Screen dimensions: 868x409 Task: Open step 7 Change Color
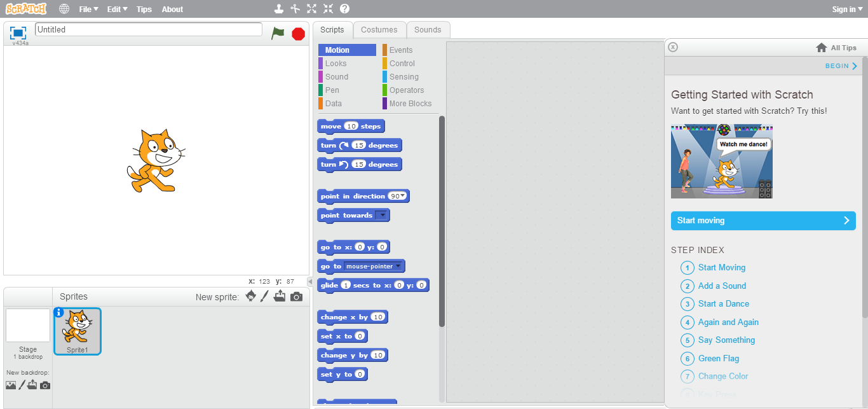pyautogui.click(x=715, y=377)
